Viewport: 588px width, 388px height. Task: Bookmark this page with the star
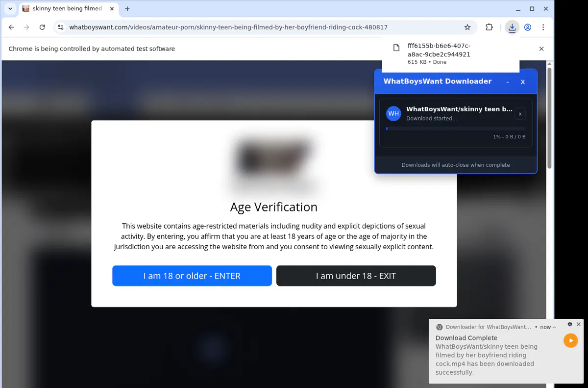[467, 27]
